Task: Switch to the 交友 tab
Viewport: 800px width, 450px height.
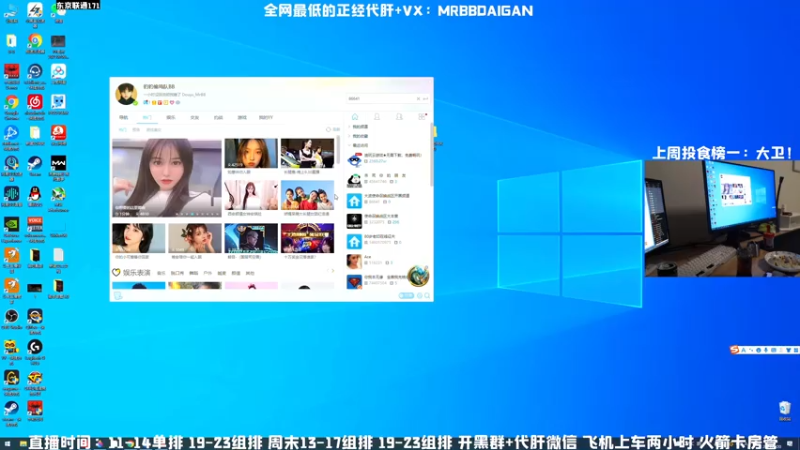Action: click(x=194, y=117)
